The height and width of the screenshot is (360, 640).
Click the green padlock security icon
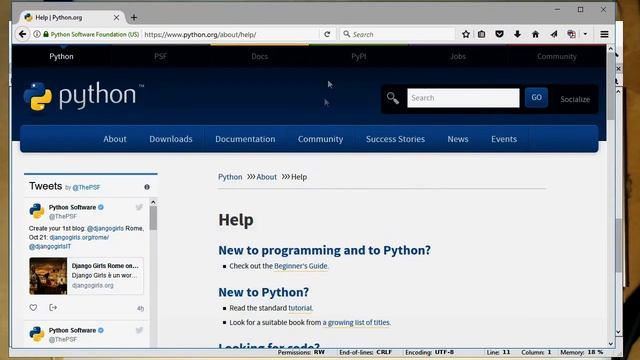(46, 34)
